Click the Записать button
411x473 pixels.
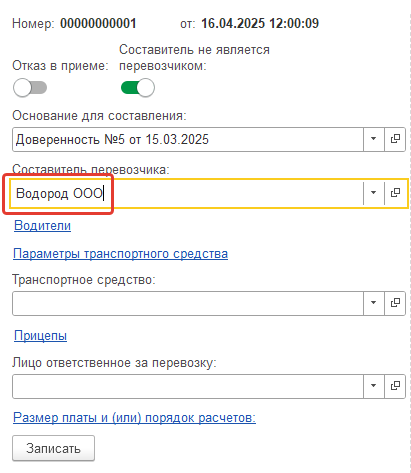[53, 448]
